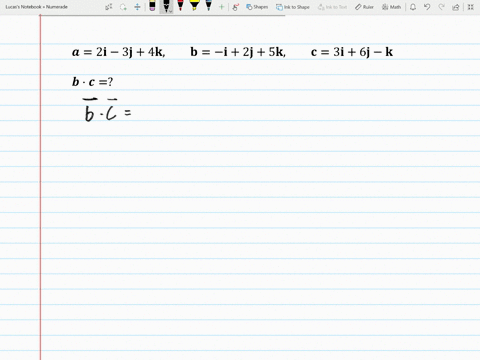Screen dimensions: 480x360
Task: Enable Ink to Shape conversion
Action: pos(293,7)
